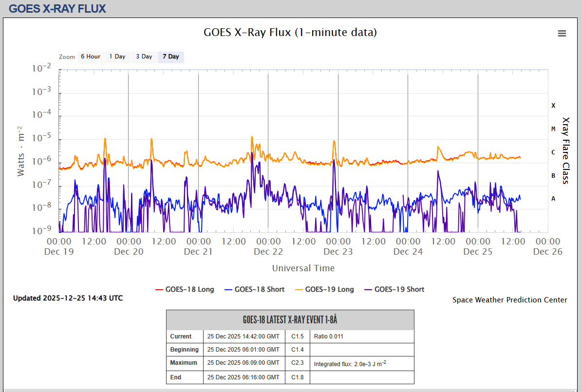
Task: Click the X flare class axis label
Action: 553,106
